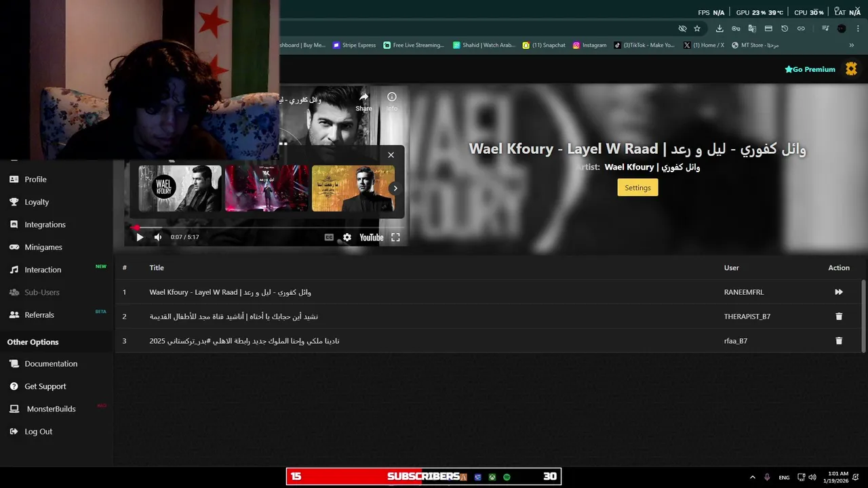The image size is (868, 488).
Task: Click the link chain icon in toolbar
Action: [x=801, y=28]
